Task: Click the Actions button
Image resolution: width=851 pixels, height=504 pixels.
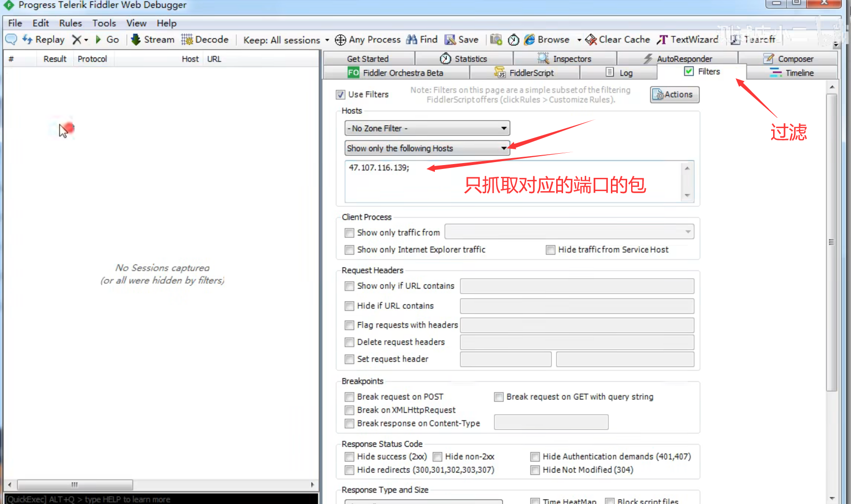Action: click(674, 94)
